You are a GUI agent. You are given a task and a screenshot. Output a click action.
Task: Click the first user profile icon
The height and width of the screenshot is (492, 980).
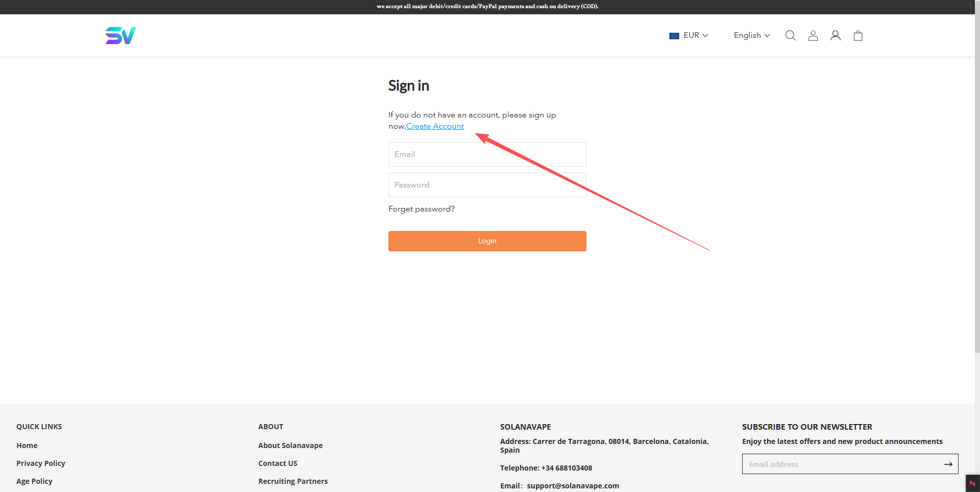coord(813,35)
